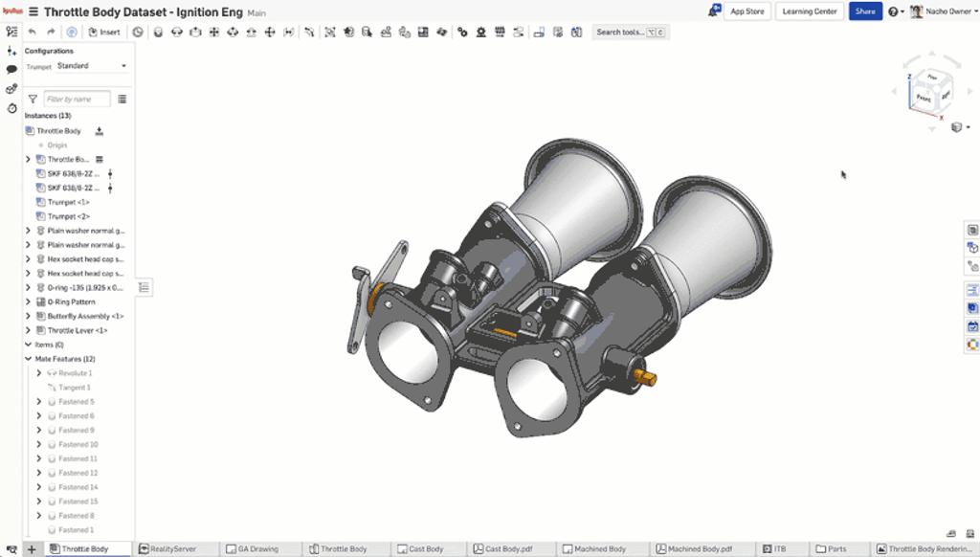Open the notifications bell icon
980x557 pixels.
coord(711,11)
